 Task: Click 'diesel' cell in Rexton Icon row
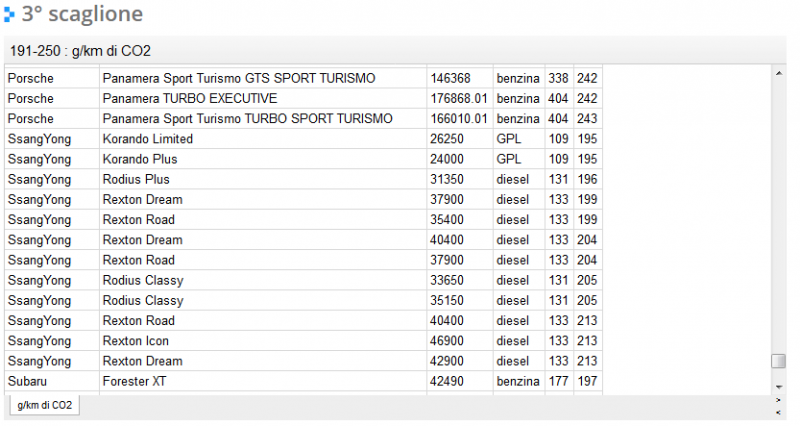(x=519, y=341)
